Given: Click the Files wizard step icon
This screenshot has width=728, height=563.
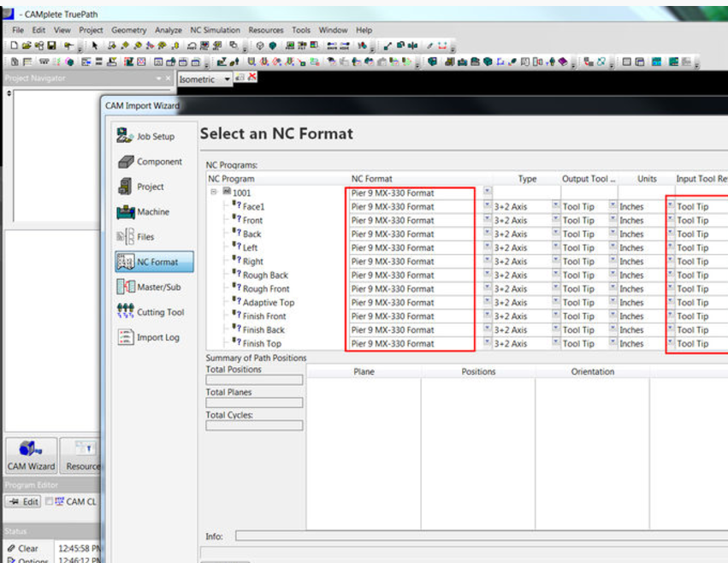Looking at the screenshot, I should (x=126, y=236).
